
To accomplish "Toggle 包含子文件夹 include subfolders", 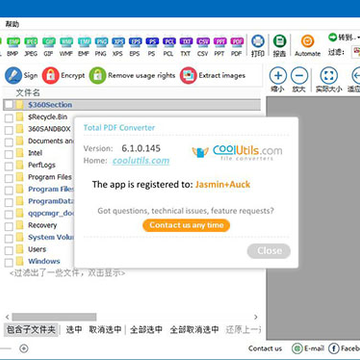I will pos(31,330).
